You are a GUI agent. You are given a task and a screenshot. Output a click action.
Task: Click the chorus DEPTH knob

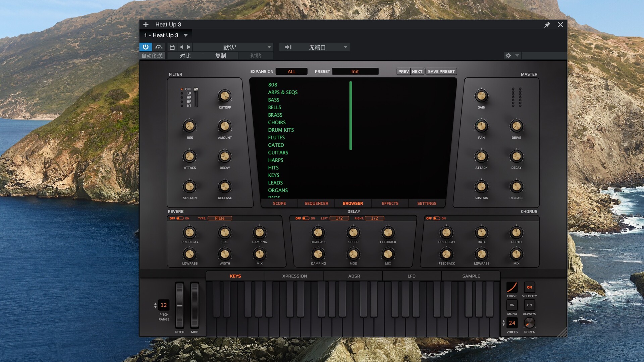516,233
